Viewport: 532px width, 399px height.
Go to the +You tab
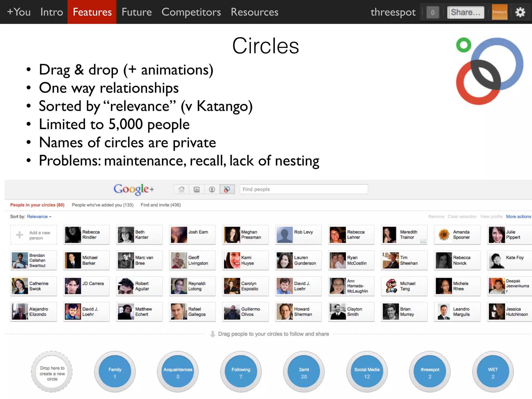click(x=19, y=12)
